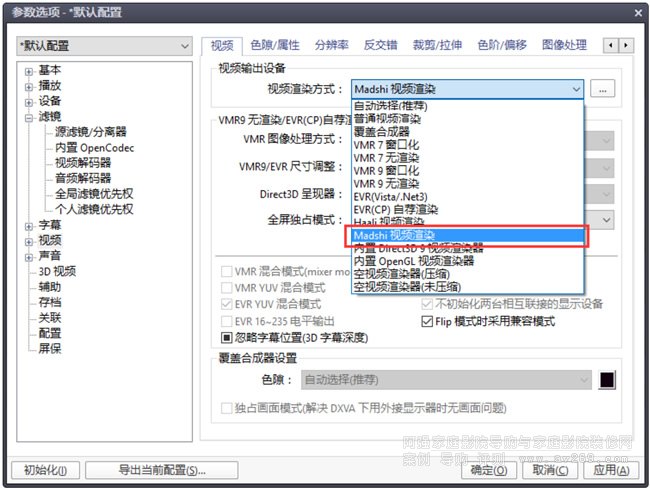Open the *默认配置 profile dropdown
The width and height of the screenshot is (650, 490).
[104, 46]
